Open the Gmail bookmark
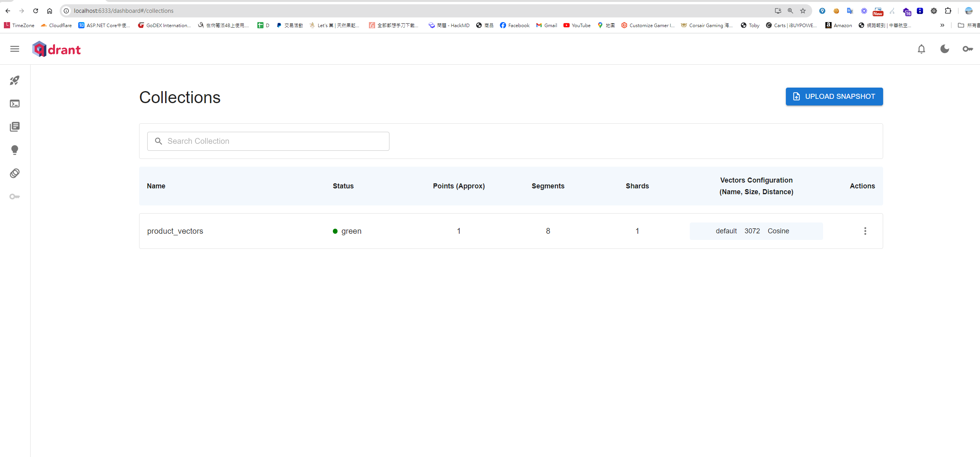Screen dimensions: 980x457 (x=546, y=25)
